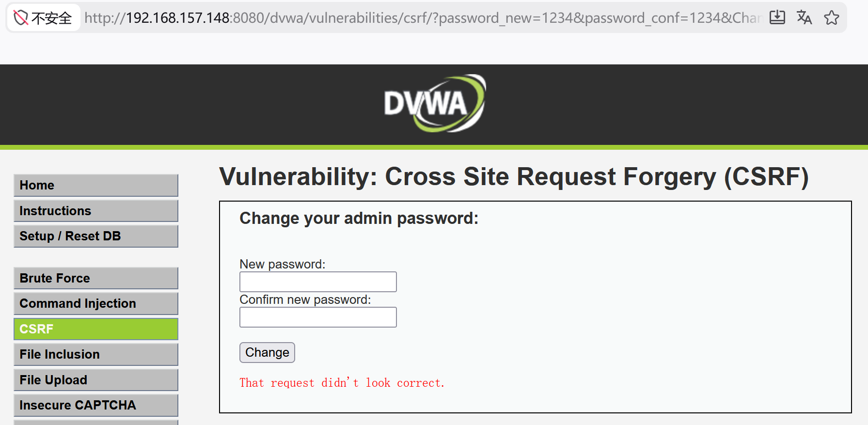Go to the Instructions page
The image size is (868, 425).
(x=96, y=211)
